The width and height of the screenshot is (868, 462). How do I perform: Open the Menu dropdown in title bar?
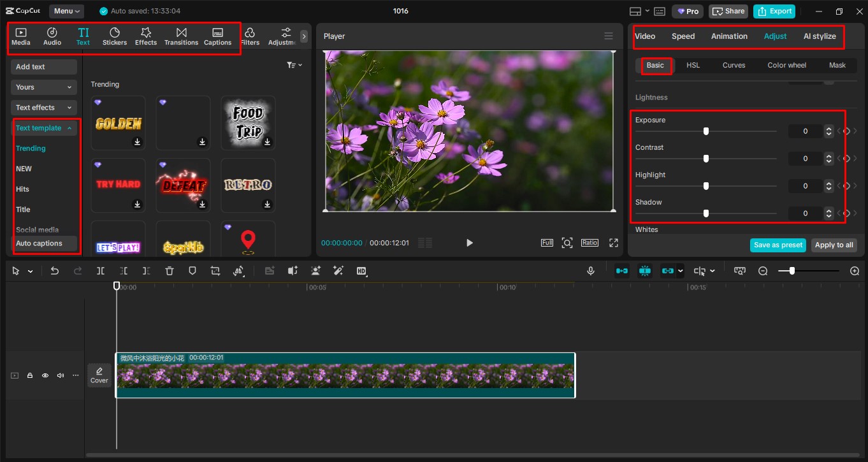pyautogui.click(x=67, y=11)
